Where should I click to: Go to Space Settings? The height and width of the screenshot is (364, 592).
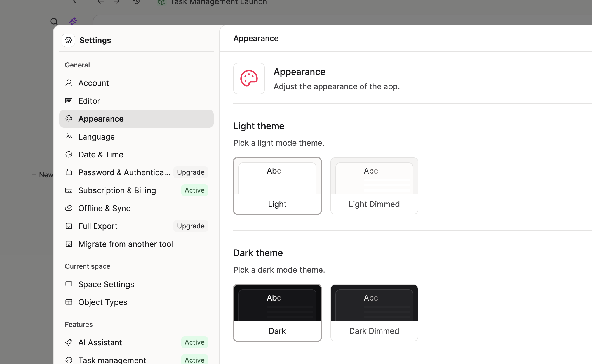coord(106,284)
